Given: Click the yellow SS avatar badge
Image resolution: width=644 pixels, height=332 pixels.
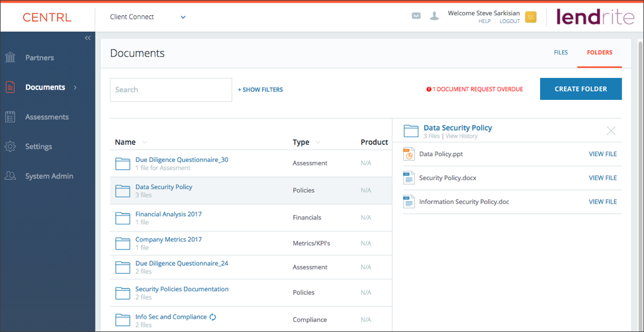Looking at the screenshot, I should click(x=531, y=17).
